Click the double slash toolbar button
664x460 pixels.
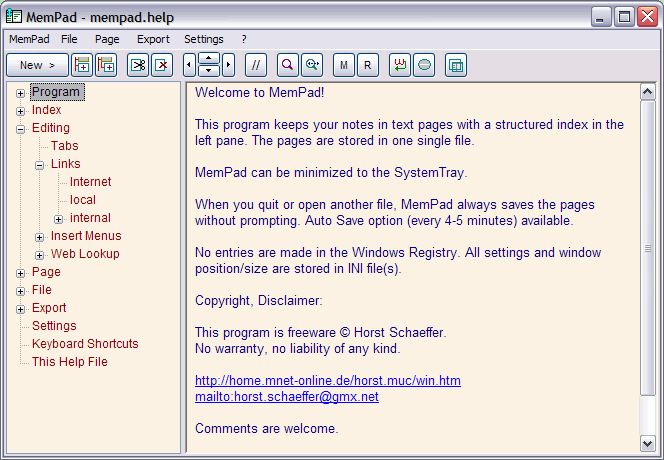(256, 65)
